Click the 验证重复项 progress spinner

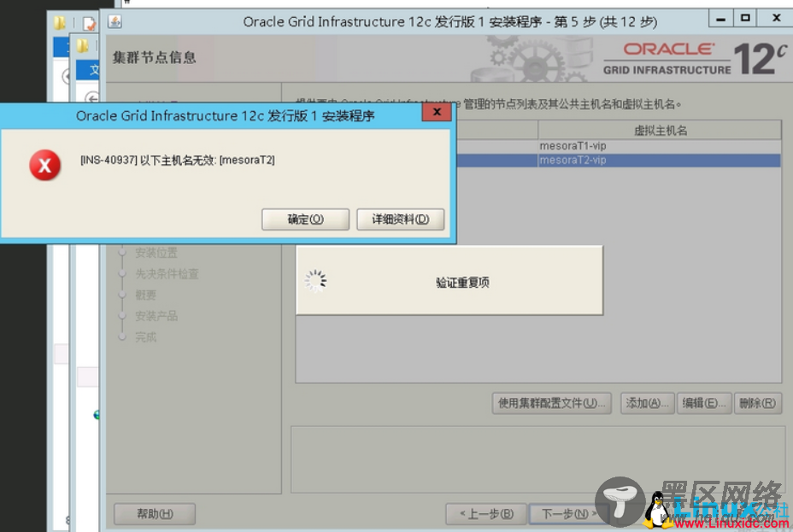click(x=315, y=281)
